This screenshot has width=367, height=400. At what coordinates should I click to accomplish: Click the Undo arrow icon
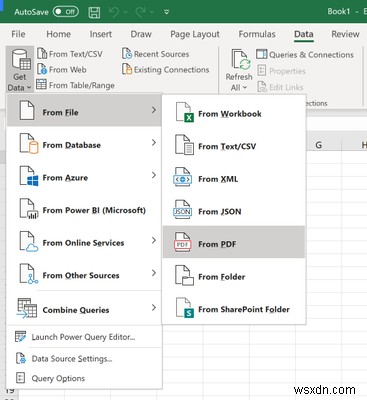click(x=114, y=12)
